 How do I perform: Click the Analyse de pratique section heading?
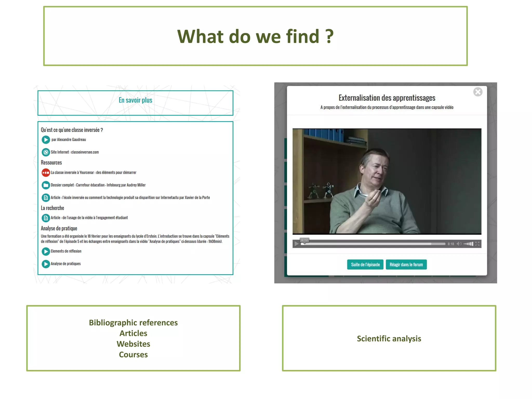59,228
